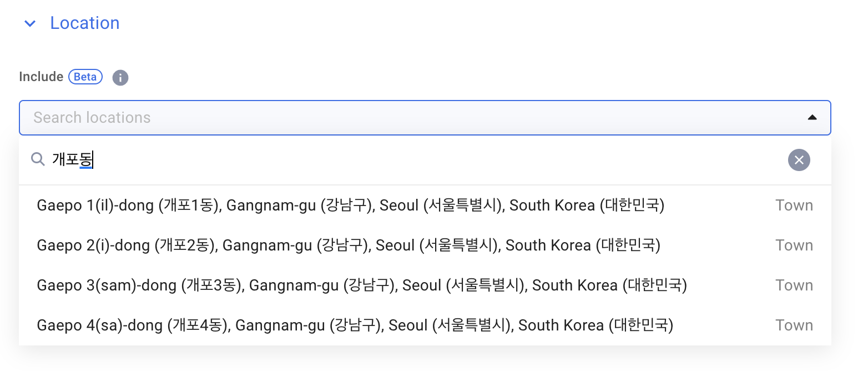Click the Location section heading
The image size is (868, 371).
pyautogui.click(x=85, y=23)
